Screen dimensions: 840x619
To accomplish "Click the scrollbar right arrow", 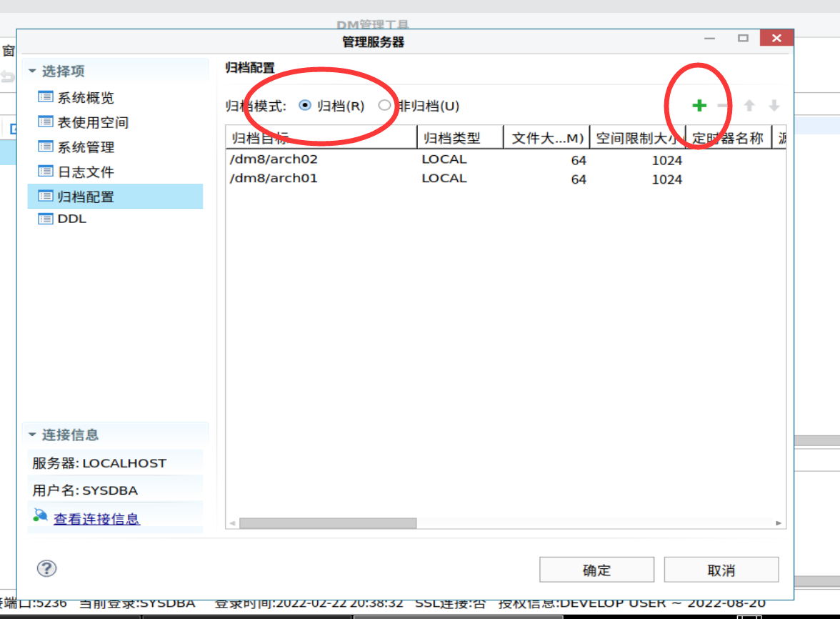I will click(x=779, y=523).
